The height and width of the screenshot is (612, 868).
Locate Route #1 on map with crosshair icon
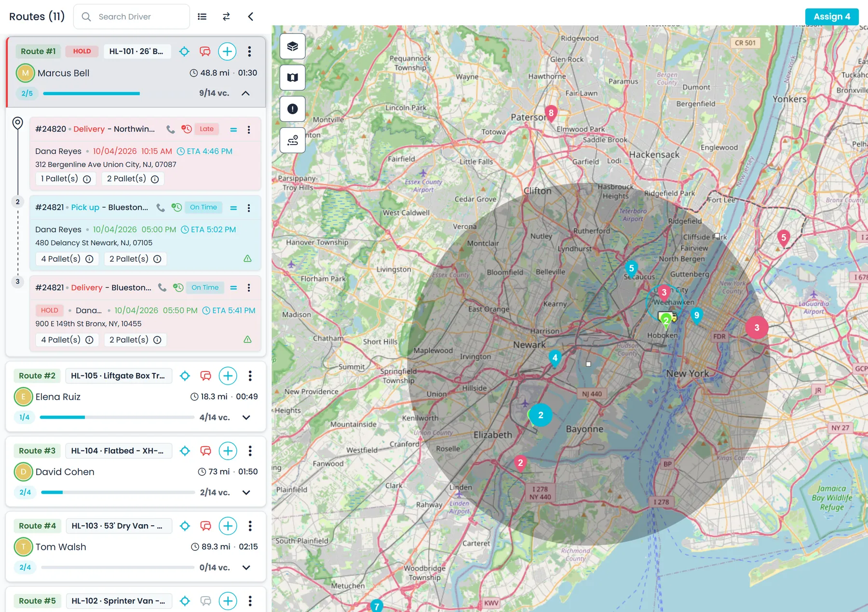[x=184, y=52]
